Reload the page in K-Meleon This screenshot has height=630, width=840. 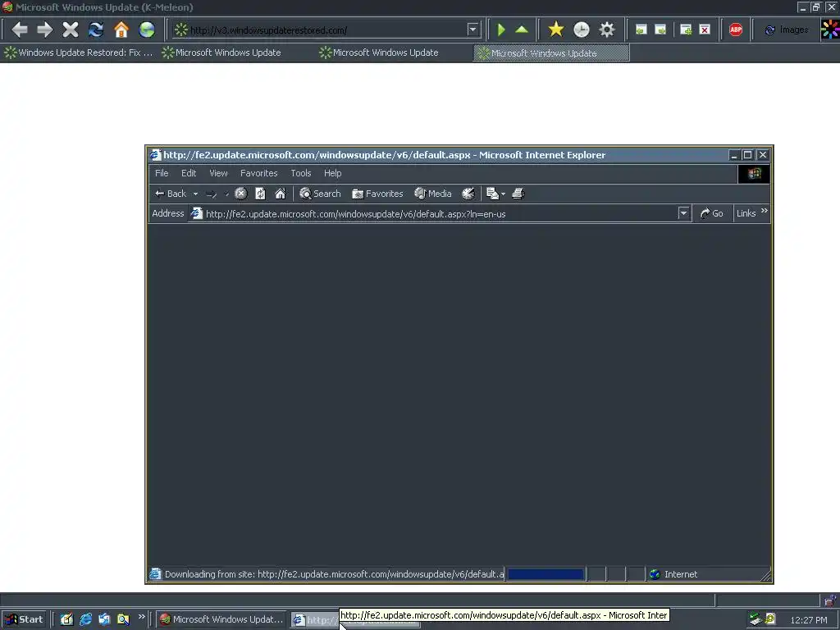coord(96,30)
